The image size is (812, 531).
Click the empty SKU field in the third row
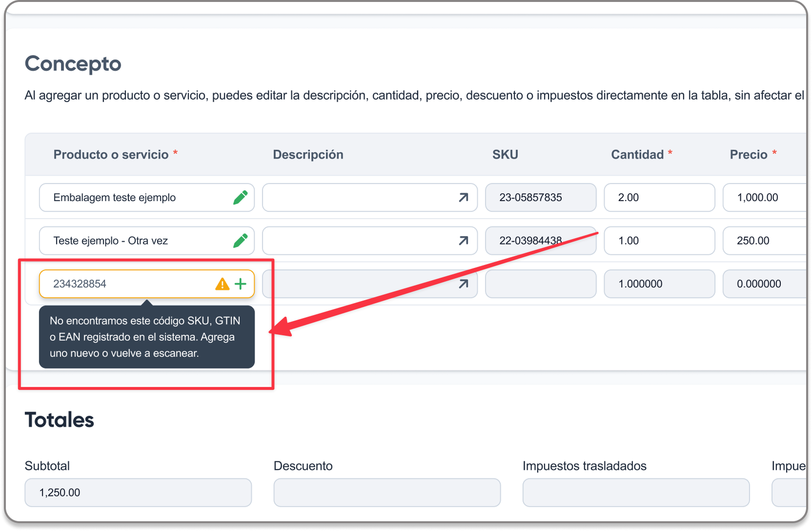(x=541, y=284)
